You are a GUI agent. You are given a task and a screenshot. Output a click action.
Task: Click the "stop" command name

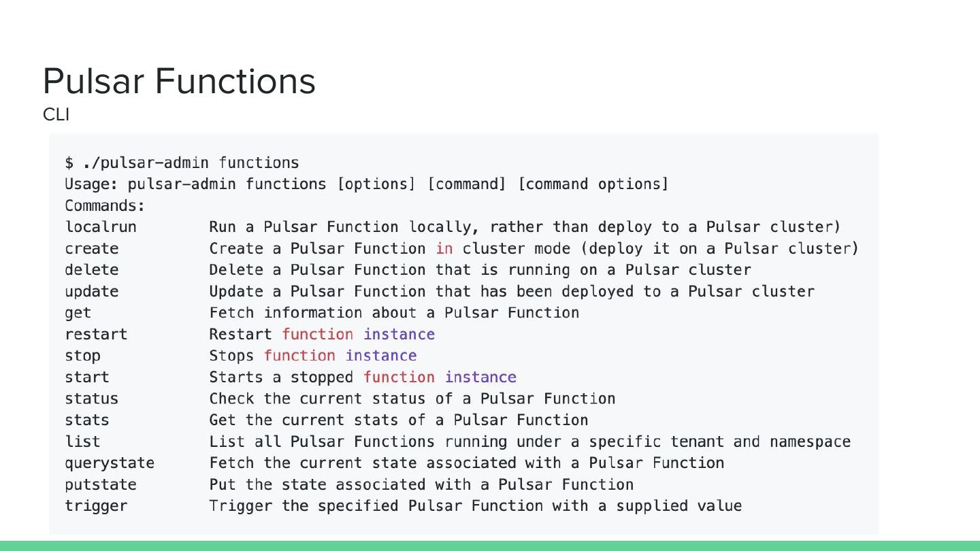coord(83,356)
